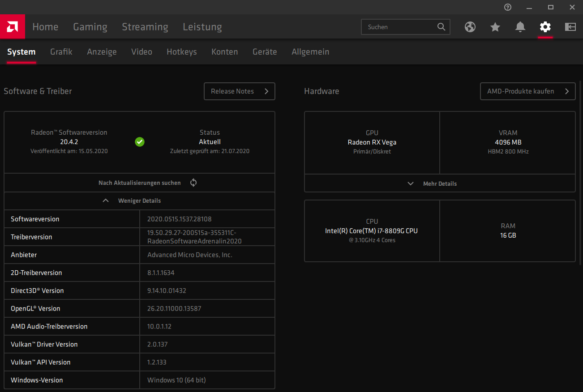This screenshot has width=583, height=392.
Task: Switch to the Hotkeys tab
Action: point(182,52)
